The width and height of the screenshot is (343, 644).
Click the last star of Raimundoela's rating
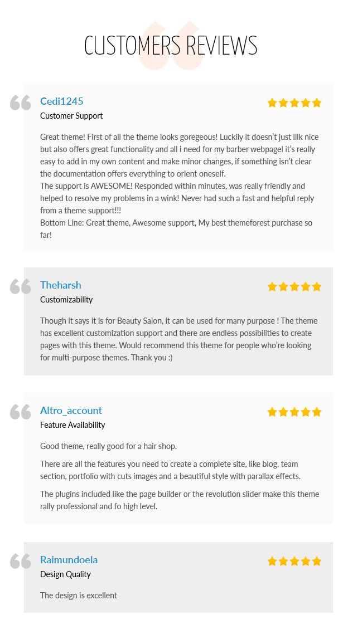coord(317,561)
